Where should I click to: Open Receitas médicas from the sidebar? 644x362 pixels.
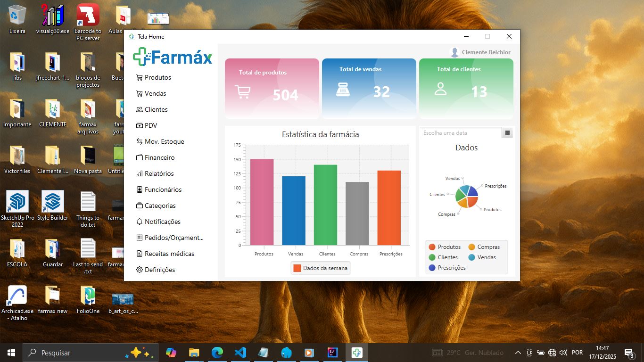pos(169,254)
